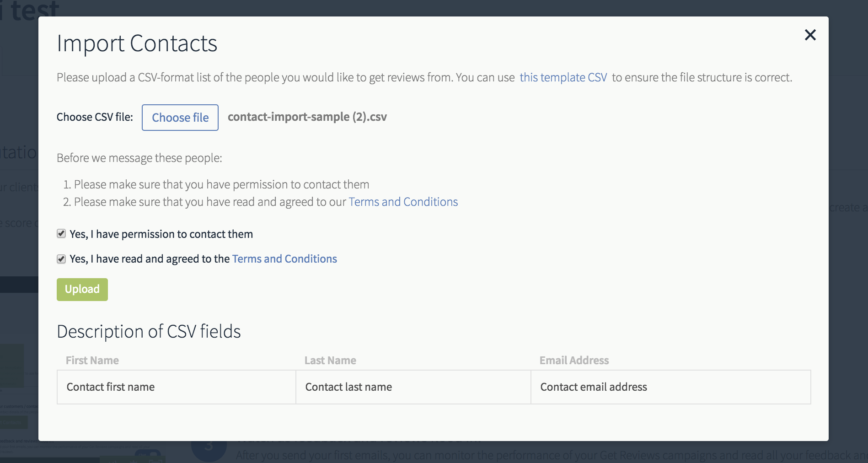This screenshot has height=463, width=868.
Task: Click the Description of CSV fields heading
Action: [149, 332]
